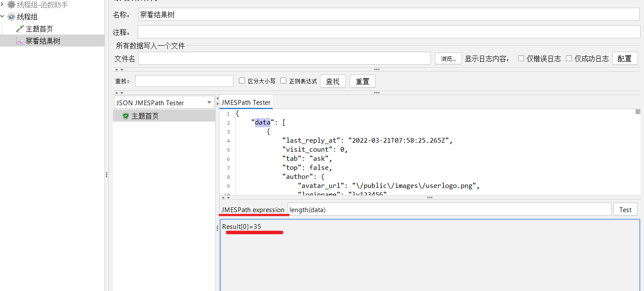Image resolution: width=644 pixels, height=291 pixels.
Task: Click the gear icon of 线程组-函数助手
Action: pyautogui.click(x=11, y=5)
